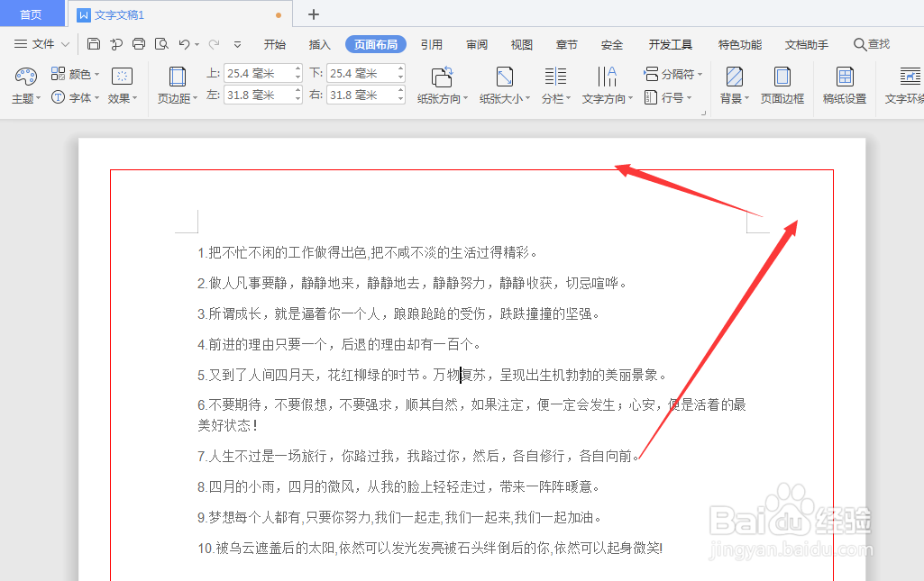This screenshot has width=924, height=581.
Task: Open the Home (开始) ribbon tab
Action: pyautogui.click(x=275, y=44)
